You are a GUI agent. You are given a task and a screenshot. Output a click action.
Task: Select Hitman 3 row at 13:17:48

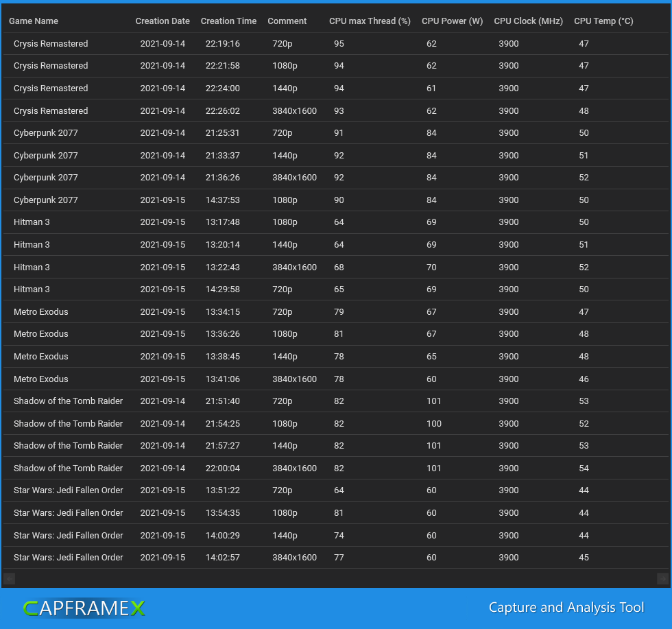[x=336, y=222]
